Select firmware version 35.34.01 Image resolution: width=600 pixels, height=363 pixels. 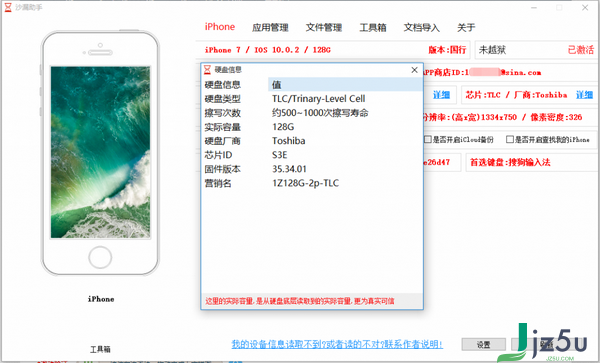(x=289, y=169)
